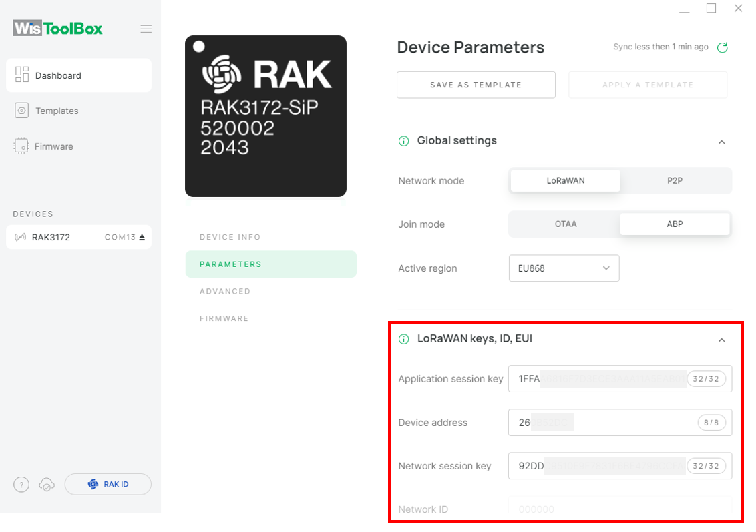Close the WisToolBox window
This screenshot has height=532, width=756.
coord(738,8)
